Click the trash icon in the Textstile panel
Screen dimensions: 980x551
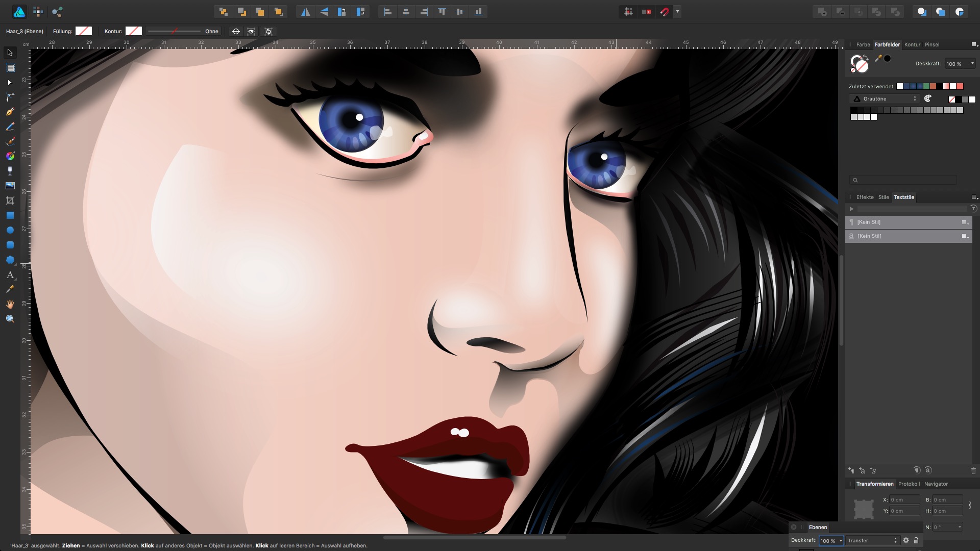[973, 470]
